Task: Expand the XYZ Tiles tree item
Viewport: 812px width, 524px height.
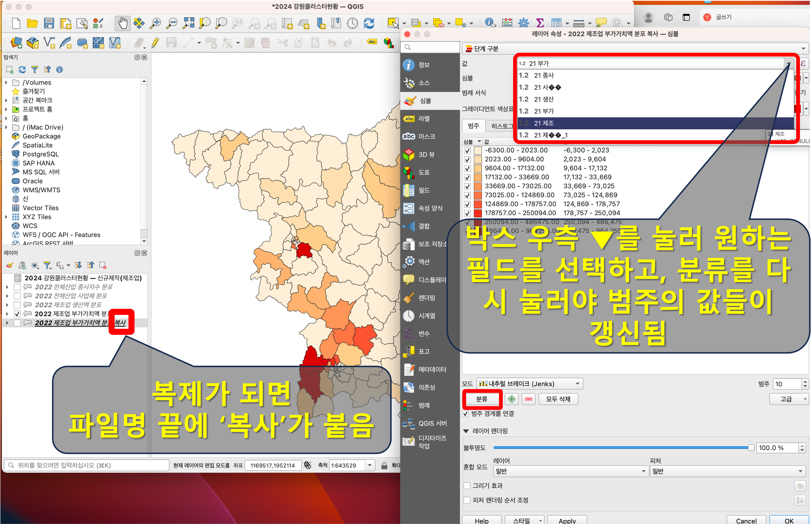Action: tap(6, 217)
